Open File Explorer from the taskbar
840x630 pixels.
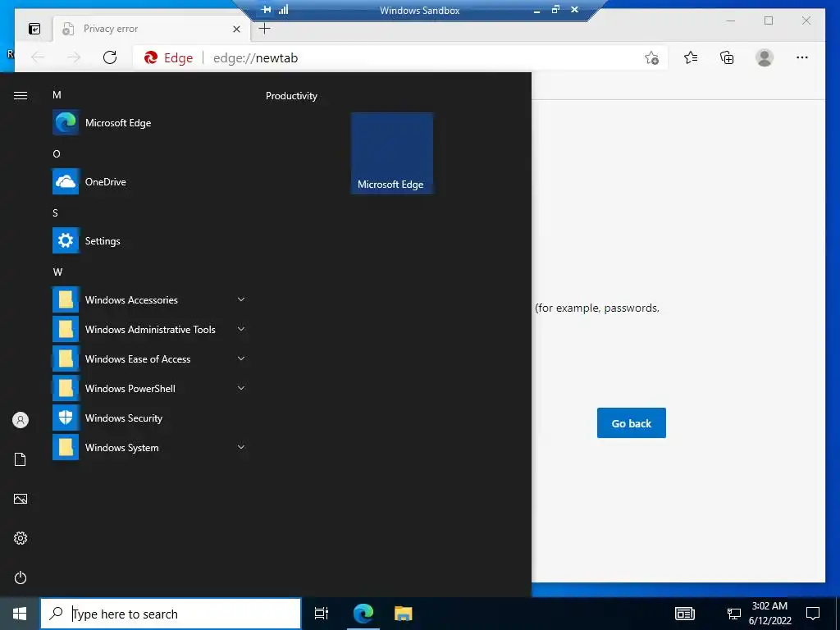(x=403, y=614)
